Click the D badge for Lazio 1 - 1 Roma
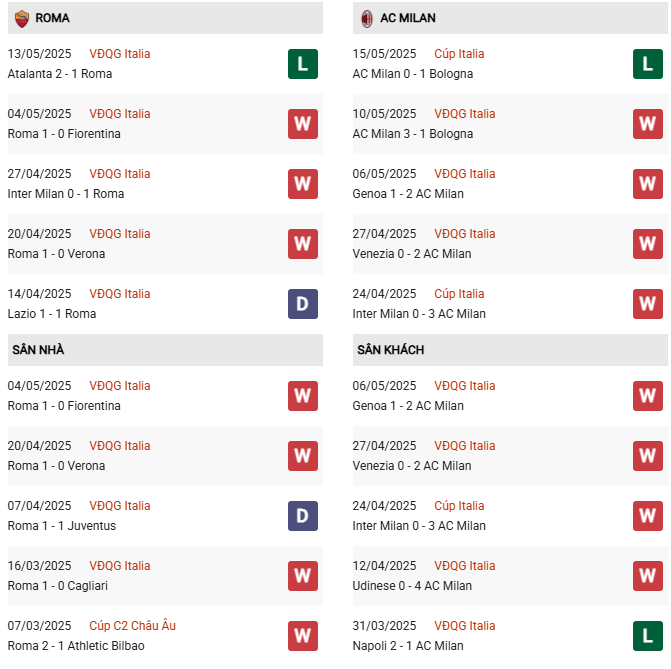The width and height of the screenshot is (671, 669). 303,304
